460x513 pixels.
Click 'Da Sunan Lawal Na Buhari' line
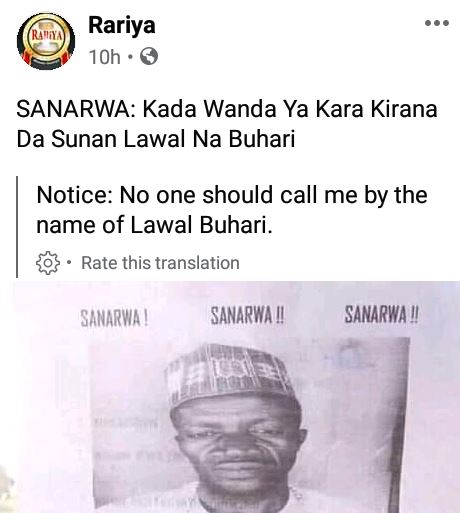coord(156,139)
